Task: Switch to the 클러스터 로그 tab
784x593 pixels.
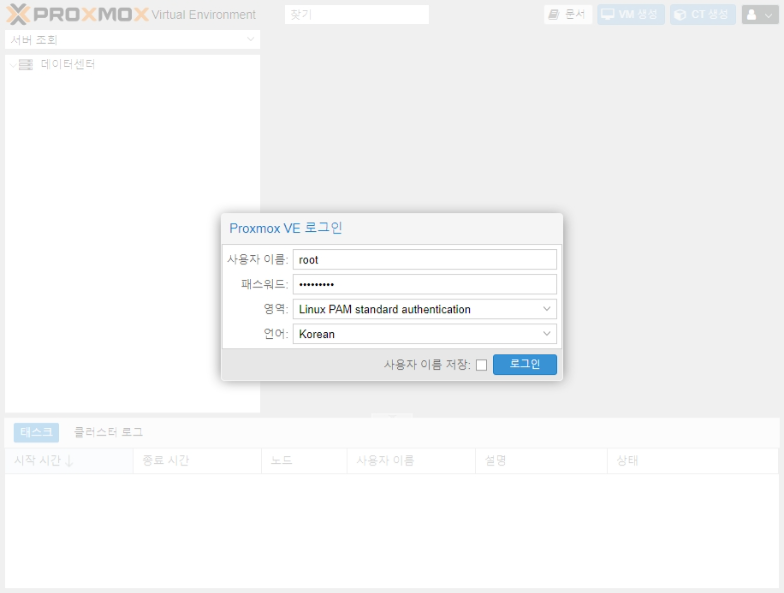Action: click(108, 432)
